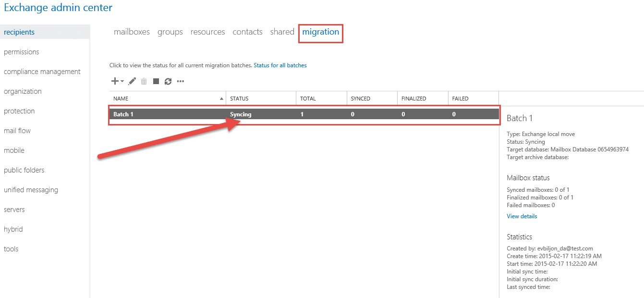644x298 pixels.
Task: Open the dropdown arrow beside the plus icon
Action: [x=122, y=82]
